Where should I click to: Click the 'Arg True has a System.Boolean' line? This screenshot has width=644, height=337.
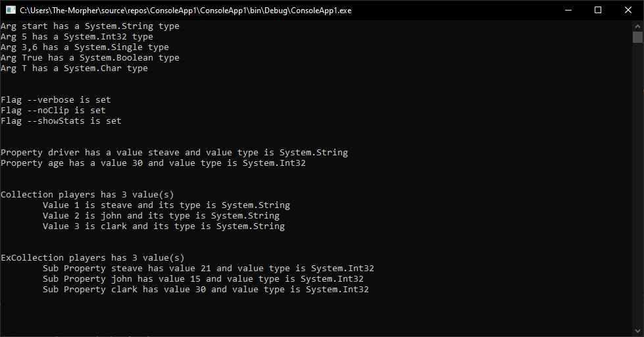[90, 58]
